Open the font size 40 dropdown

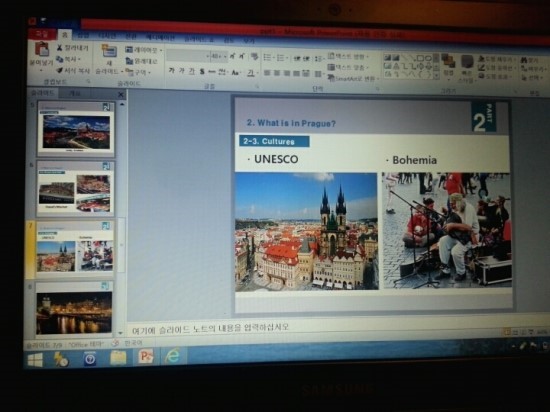[219, 56]
